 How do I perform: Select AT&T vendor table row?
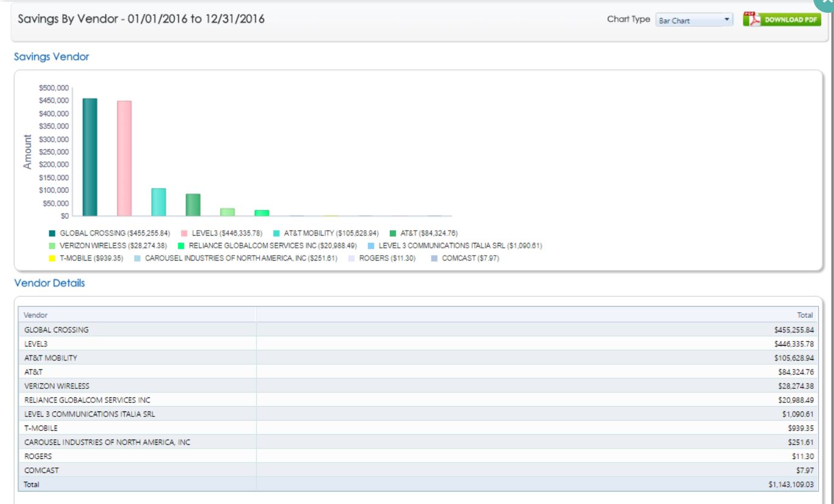point(417,371)
